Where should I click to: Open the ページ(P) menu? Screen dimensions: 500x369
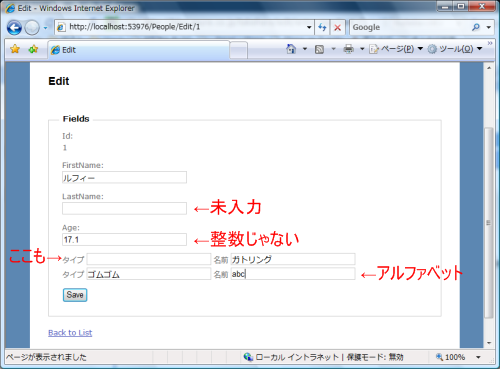click(x=396, y=49)
